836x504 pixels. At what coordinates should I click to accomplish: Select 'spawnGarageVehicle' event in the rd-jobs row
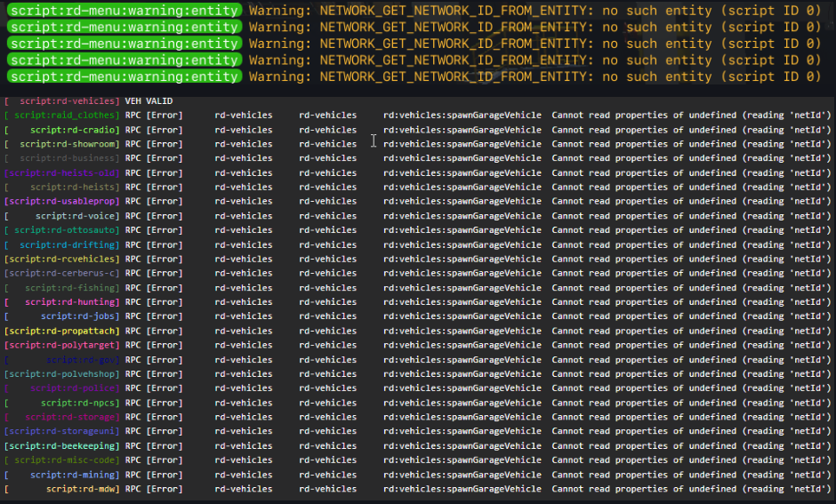click(x=462, y=316)
